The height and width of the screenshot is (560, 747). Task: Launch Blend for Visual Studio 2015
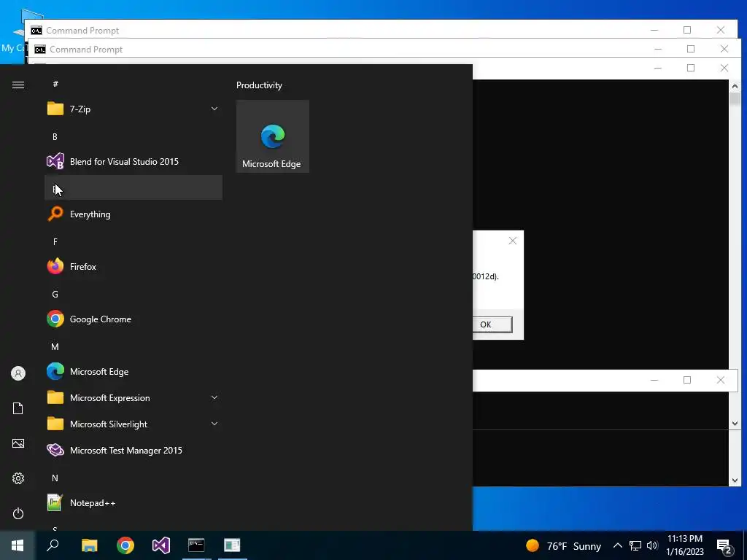(133, 161)
